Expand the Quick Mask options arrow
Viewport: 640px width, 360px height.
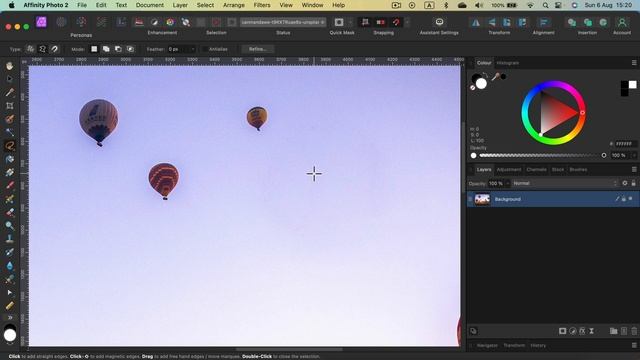pos(350,22)
